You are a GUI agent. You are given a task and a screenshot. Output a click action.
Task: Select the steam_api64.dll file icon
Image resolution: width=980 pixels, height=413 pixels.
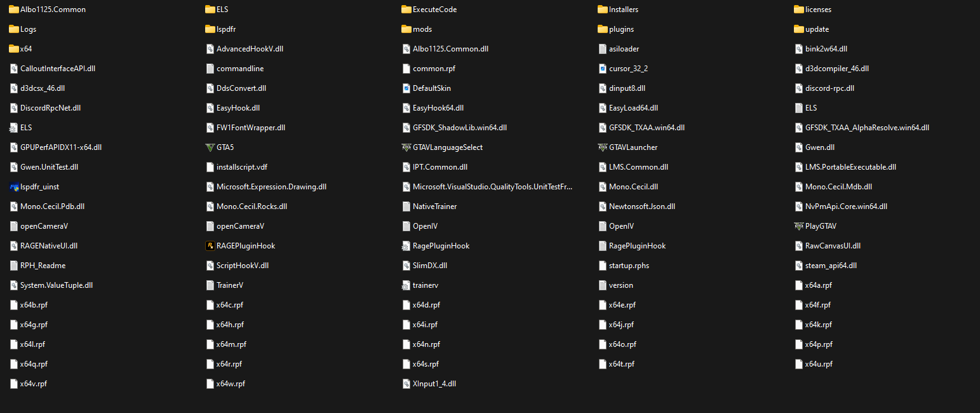coord(799,266)
